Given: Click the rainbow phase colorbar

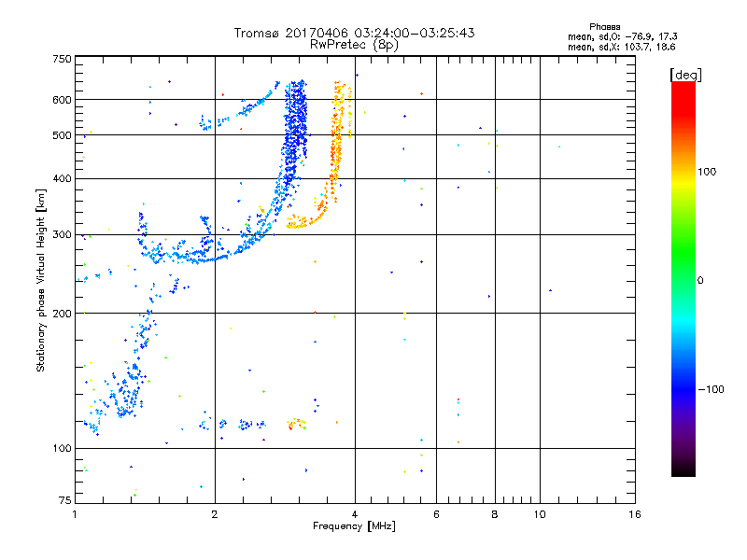Looking at the screenshot, I should (684, 279).
